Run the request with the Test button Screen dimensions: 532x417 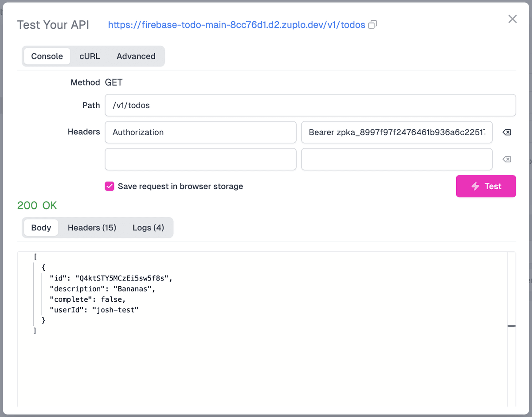click(486, 186)
